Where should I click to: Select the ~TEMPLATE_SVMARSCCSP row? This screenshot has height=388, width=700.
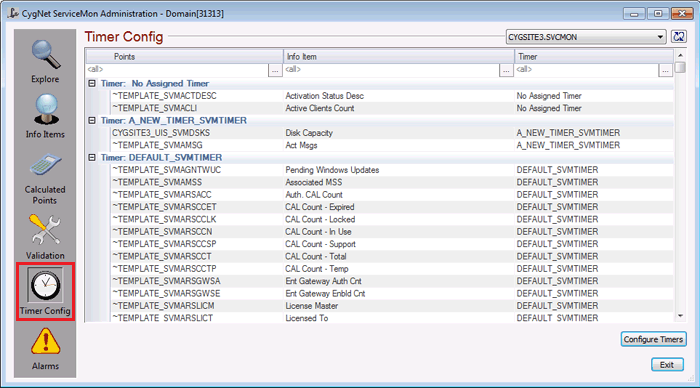coord(392,244)
